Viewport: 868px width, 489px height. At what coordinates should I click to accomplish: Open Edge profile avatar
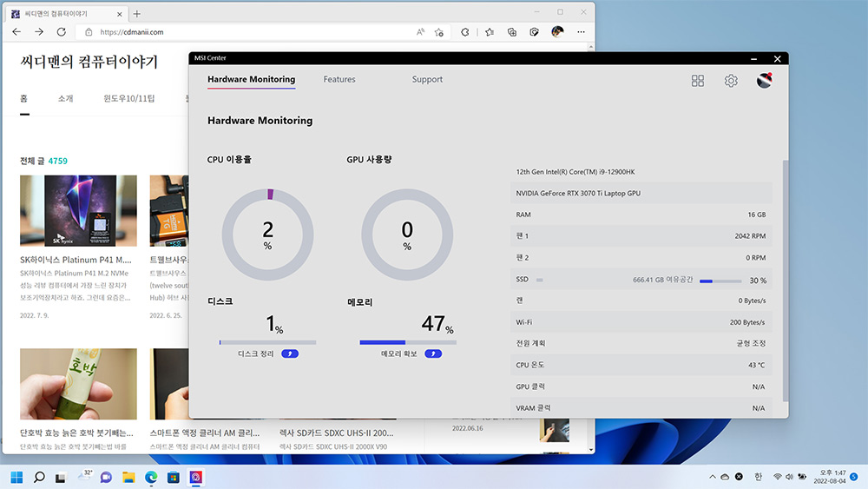557,32
